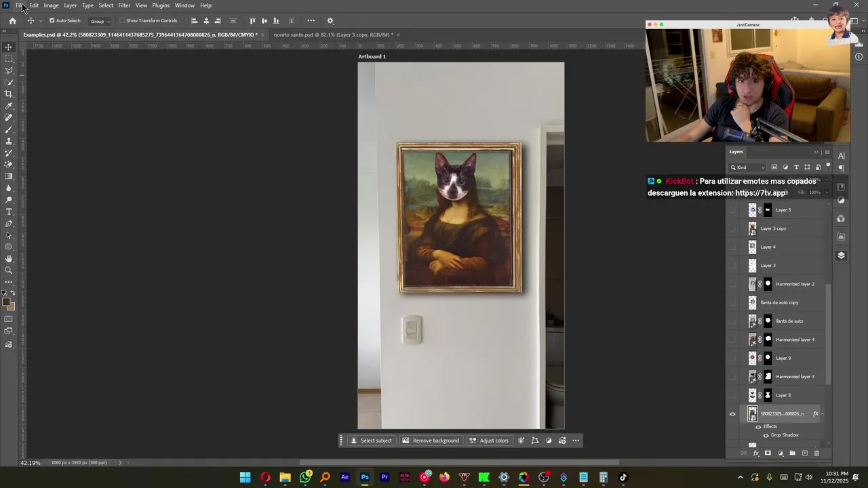868x488 pixels.
Task: Select the Lasso tool
Action: 9,70
